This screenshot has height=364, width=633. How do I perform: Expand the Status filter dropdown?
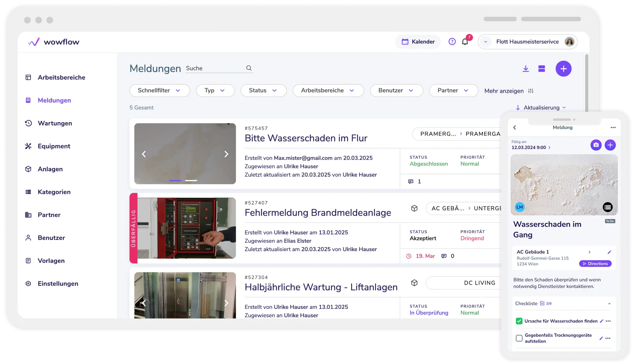264,91
